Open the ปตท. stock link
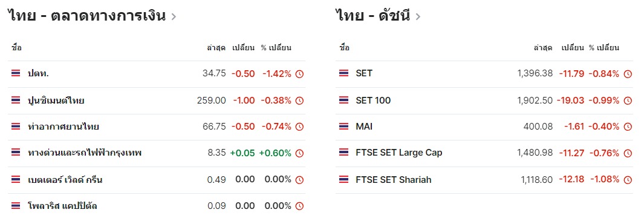Viewport: 644px width, 218px height. pos(39,74)
